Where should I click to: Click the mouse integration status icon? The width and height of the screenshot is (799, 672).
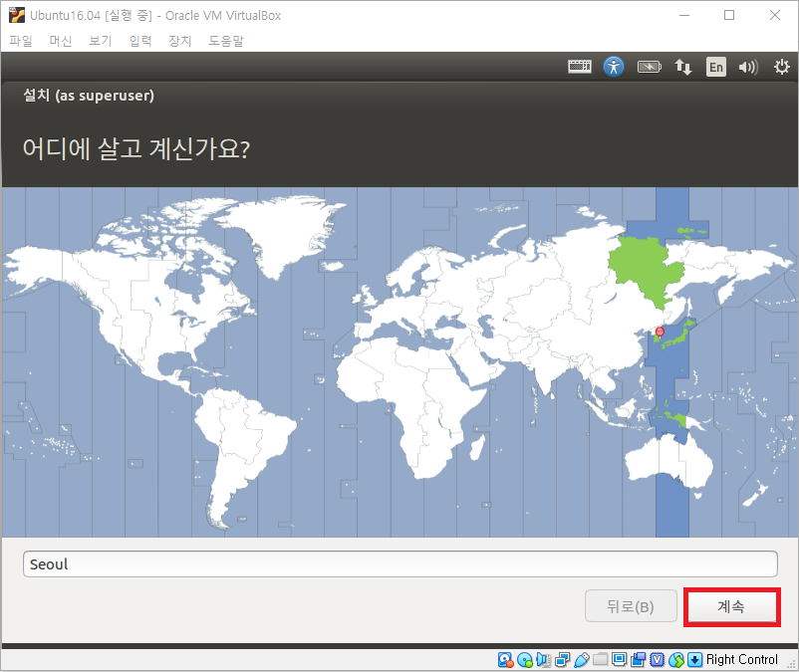click(x=676, y=660)
